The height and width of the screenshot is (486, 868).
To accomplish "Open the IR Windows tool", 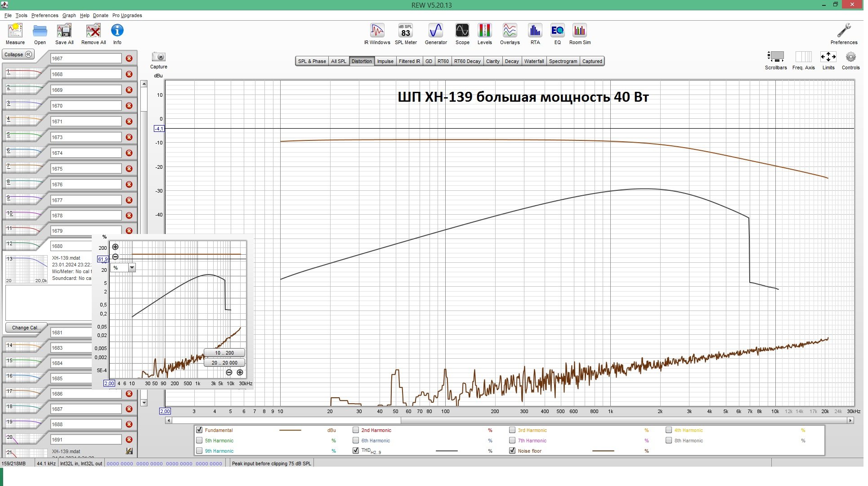I will pyautogui.click(x=377, y=34).
